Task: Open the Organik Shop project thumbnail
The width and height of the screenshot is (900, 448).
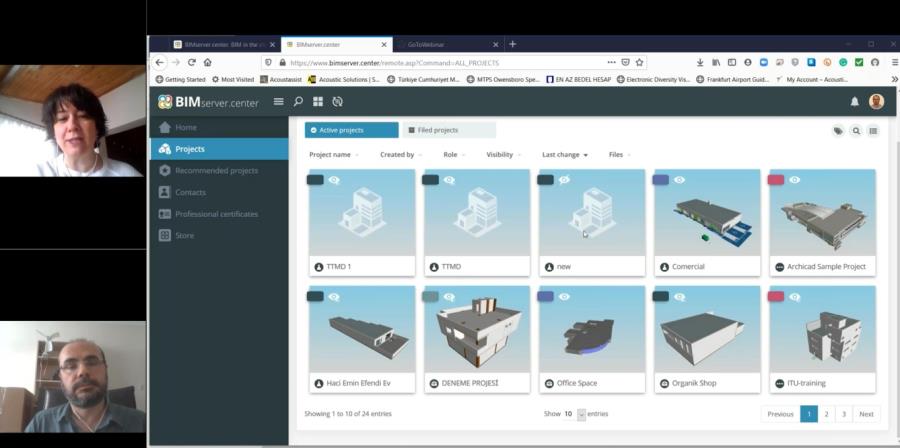Action: 707,329
